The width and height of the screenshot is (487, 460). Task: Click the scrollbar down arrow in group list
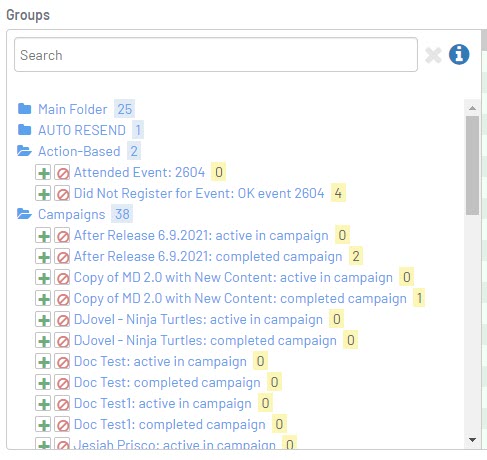pos(472,440)
